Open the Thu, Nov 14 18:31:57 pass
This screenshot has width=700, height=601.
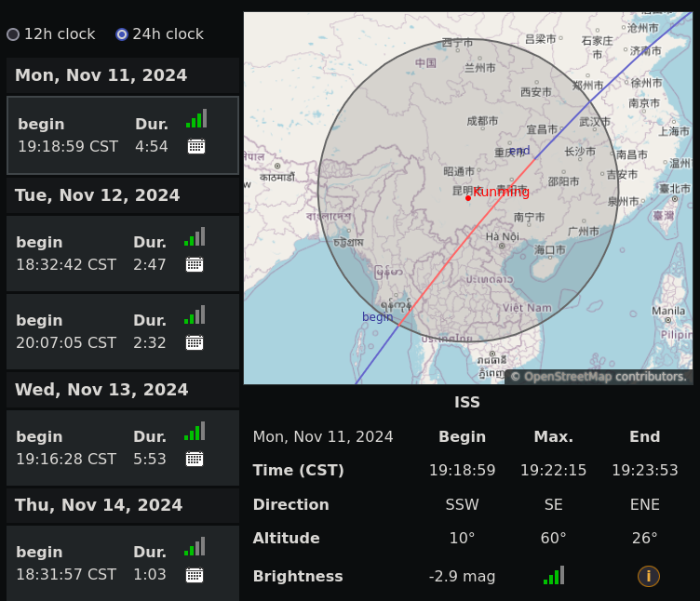point(93,564)
